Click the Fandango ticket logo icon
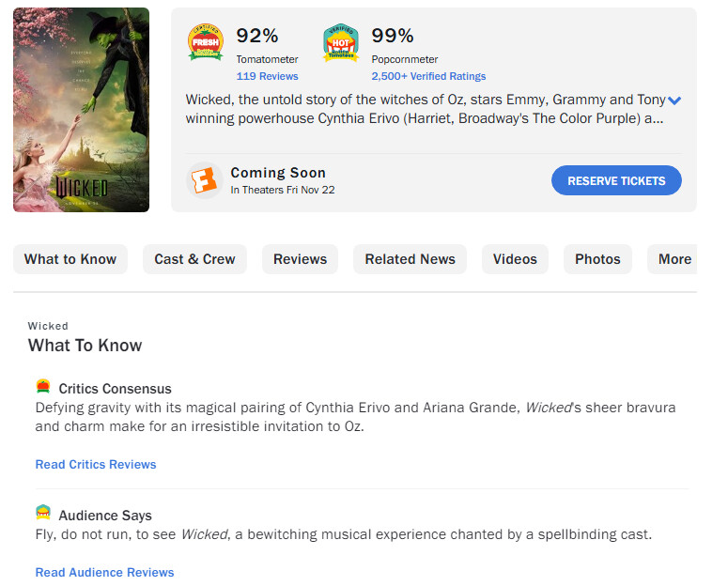The image size is (728, 586). coord(204,180)
